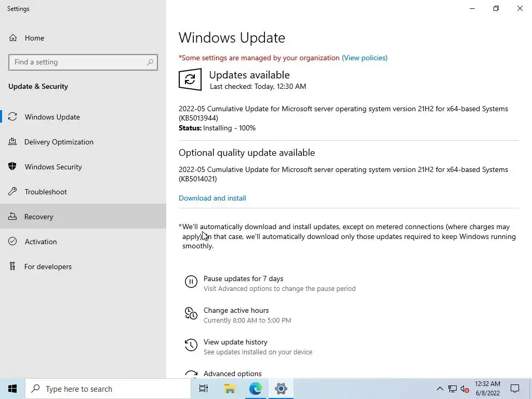The width and height of the screenshot is (532, 399).
Task: Open the Activation settings page
Action: coord(83,241)
